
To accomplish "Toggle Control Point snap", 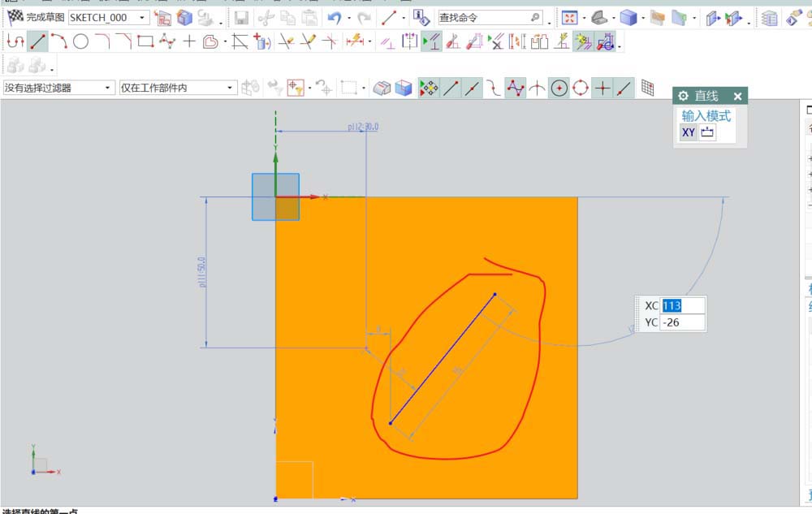I will [x=494, y=88].
